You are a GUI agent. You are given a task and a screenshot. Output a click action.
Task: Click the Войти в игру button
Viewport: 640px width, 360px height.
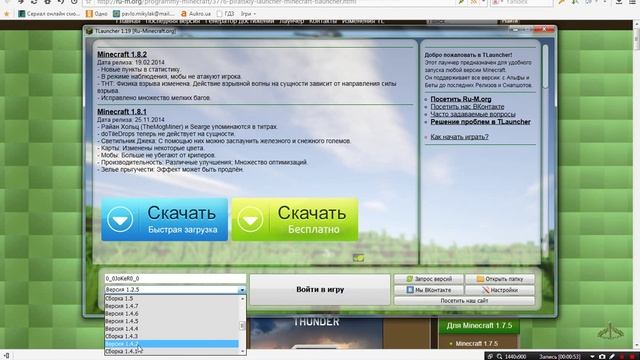pos(320,289)
